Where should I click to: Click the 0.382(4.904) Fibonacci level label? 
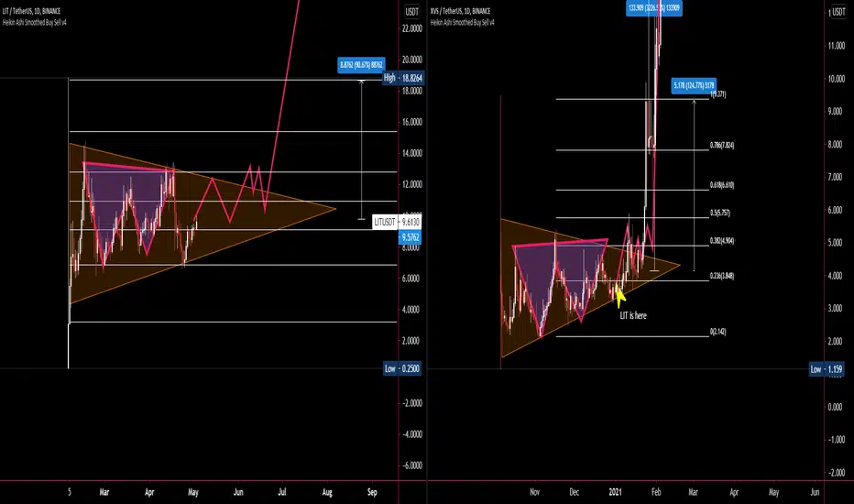click(x=722, y=241)
